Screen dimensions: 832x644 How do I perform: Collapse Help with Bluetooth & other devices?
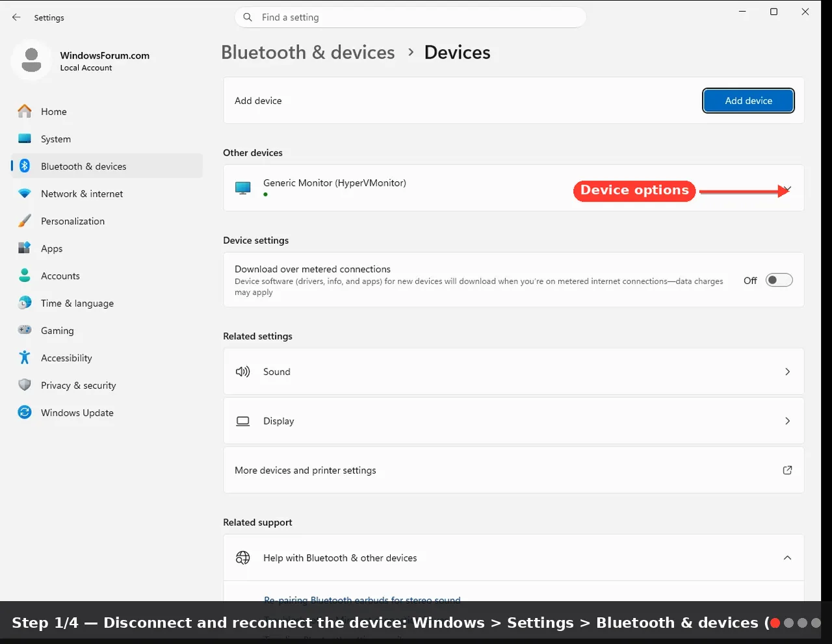coord(787,558)
